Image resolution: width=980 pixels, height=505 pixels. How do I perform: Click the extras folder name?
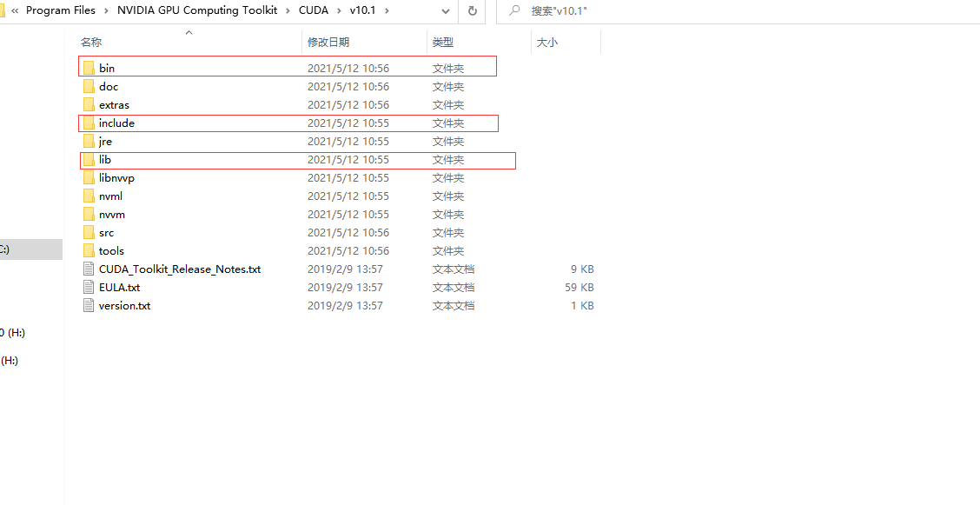[115, 104]
